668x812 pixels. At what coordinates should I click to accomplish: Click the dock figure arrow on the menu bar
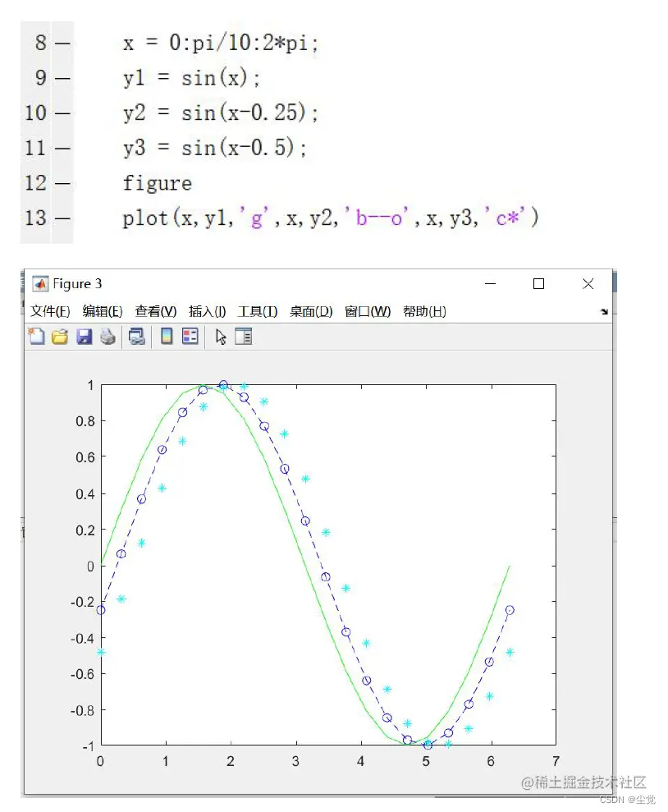[x=604, y=312]
